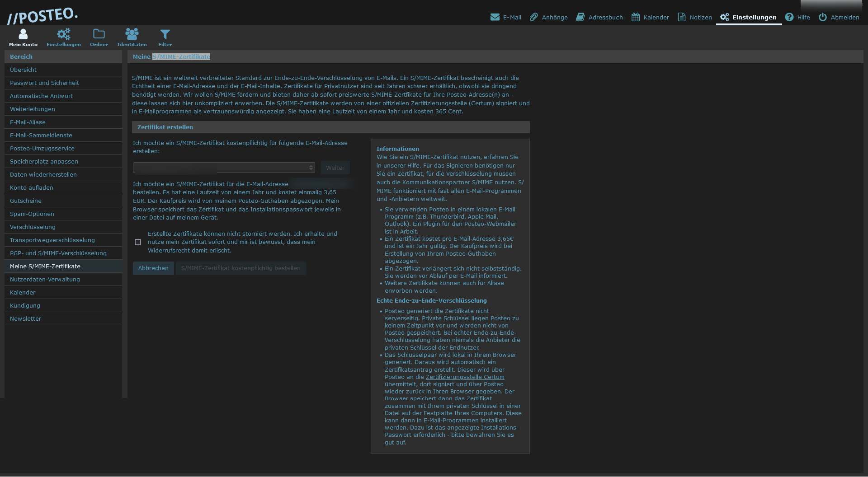Click the Hilfe question mark icon
Image resolution: width=868 pixels, height=477 pixels.
[x=789, y=17]
